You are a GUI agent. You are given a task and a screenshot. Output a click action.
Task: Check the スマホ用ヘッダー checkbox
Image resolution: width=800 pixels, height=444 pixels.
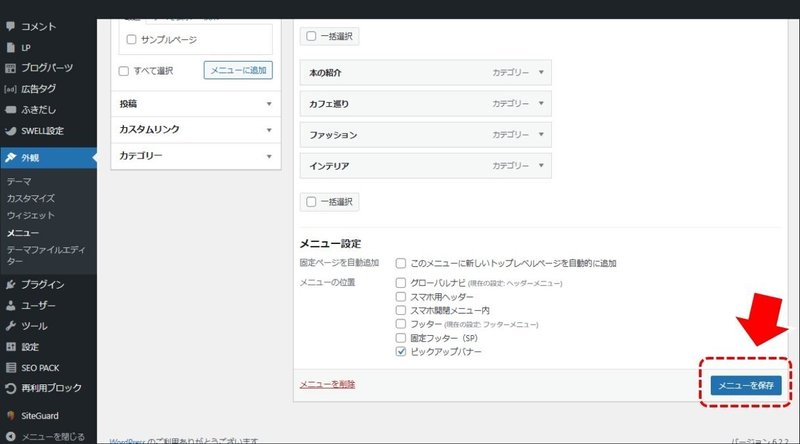click(401, 297)
